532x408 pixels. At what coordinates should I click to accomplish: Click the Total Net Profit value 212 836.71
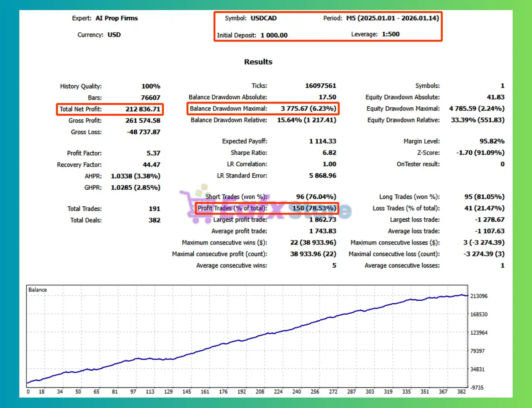pos(143,109)
